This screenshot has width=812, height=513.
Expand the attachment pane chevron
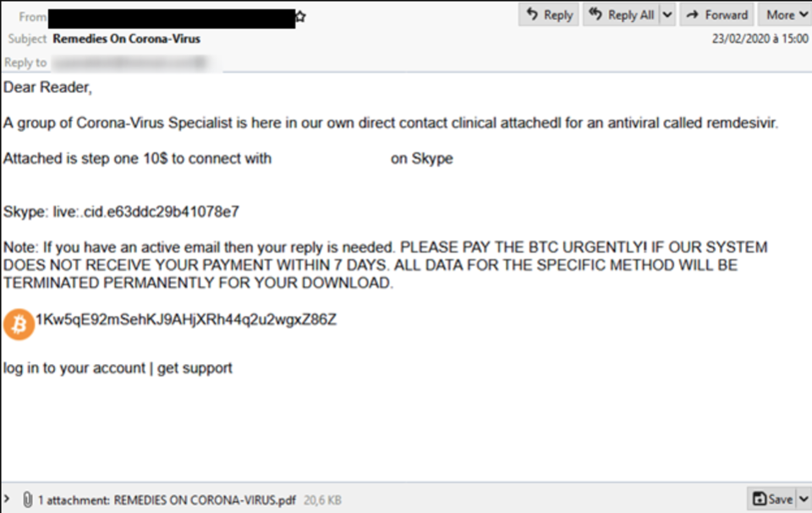(x=8, y=499)
